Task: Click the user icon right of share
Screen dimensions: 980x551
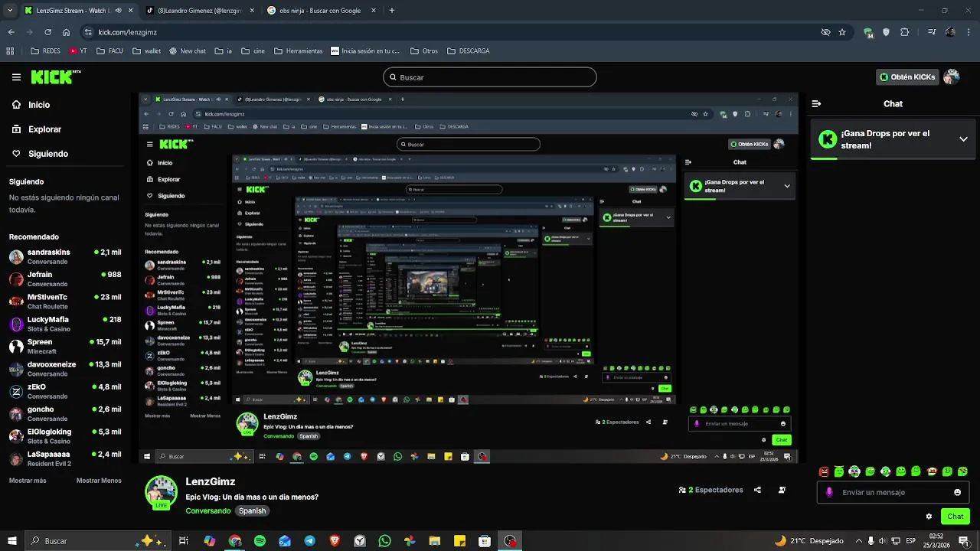Action: (x=782, y=490)
